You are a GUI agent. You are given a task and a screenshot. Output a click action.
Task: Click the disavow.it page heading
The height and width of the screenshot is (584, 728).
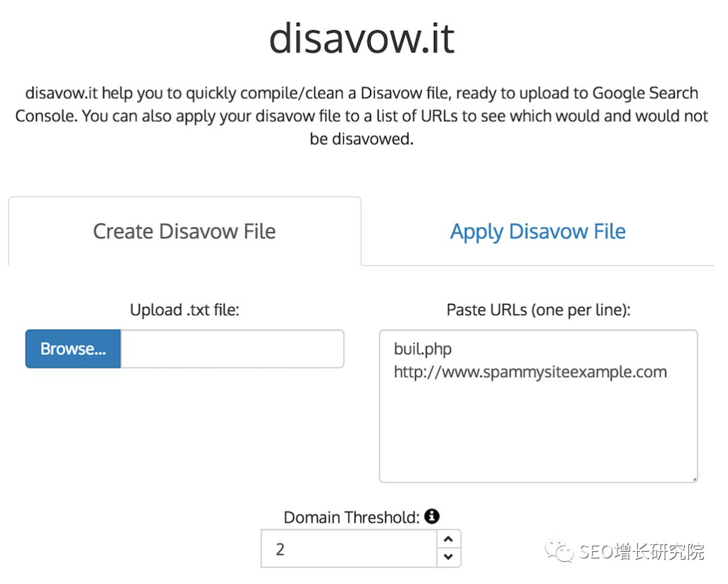pos(362,38)
